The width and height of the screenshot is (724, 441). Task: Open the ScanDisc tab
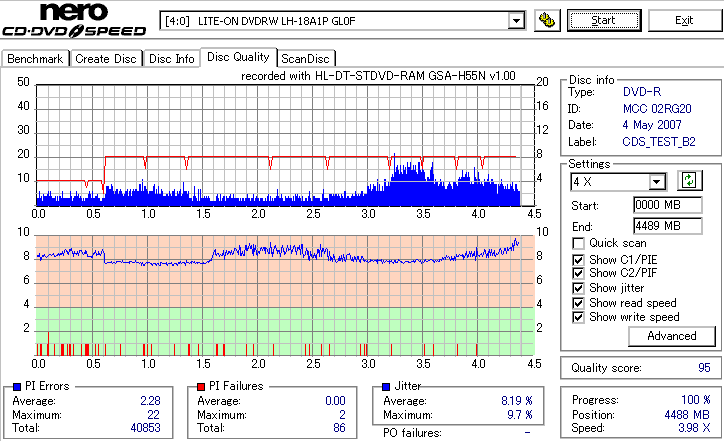(305, 59)
